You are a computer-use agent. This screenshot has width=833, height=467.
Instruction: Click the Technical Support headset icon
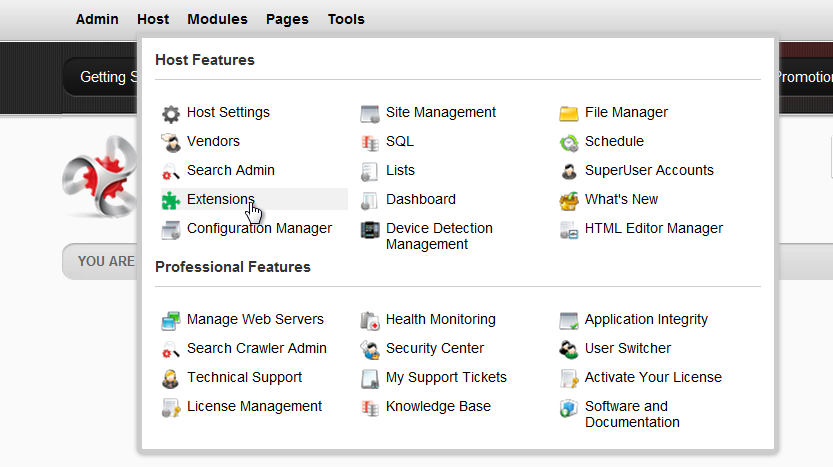pyautogui.click(x=171, y=378)
